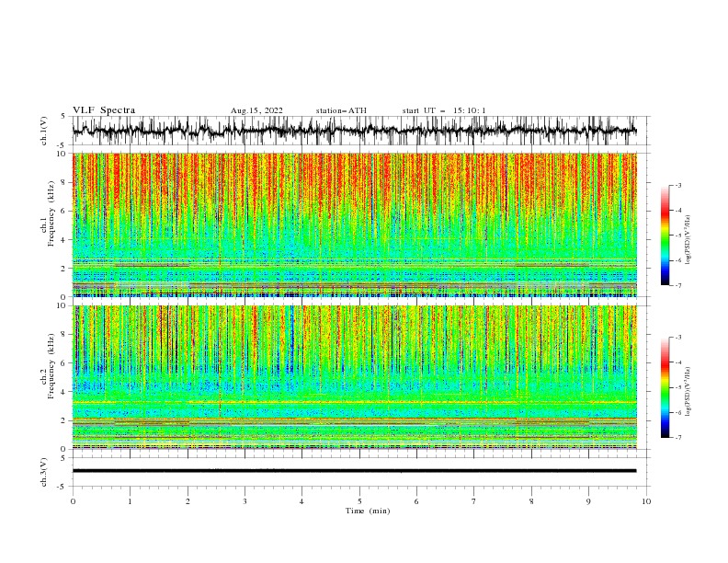Image resolution: width=728 pixels, height=563 pixels.
Task: Click the ch.1 spectrogram color bar
Action: (665, 236)
